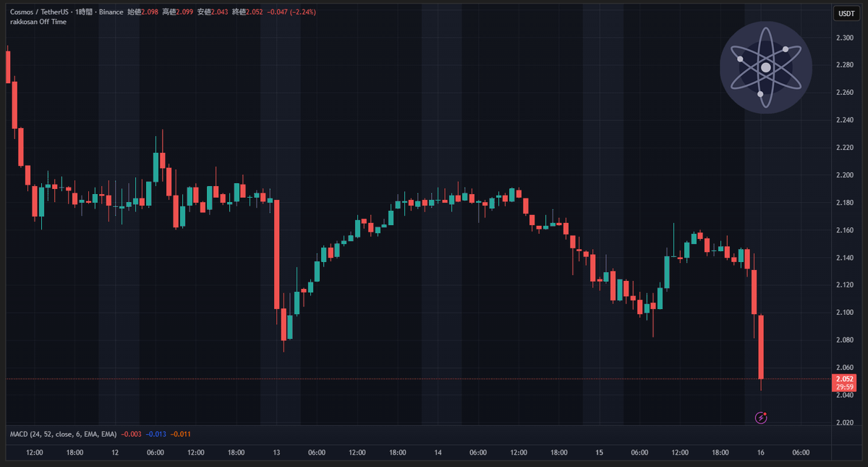Open the USDT currency selector
Viewport: 868px width, 467px height.
tap(845, 14)
